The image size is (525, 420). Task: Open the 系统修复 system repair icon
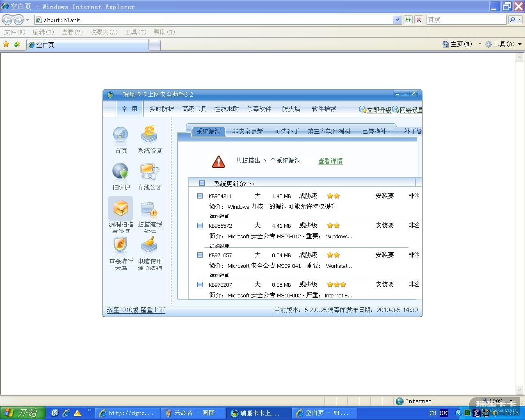pos(150,135)
